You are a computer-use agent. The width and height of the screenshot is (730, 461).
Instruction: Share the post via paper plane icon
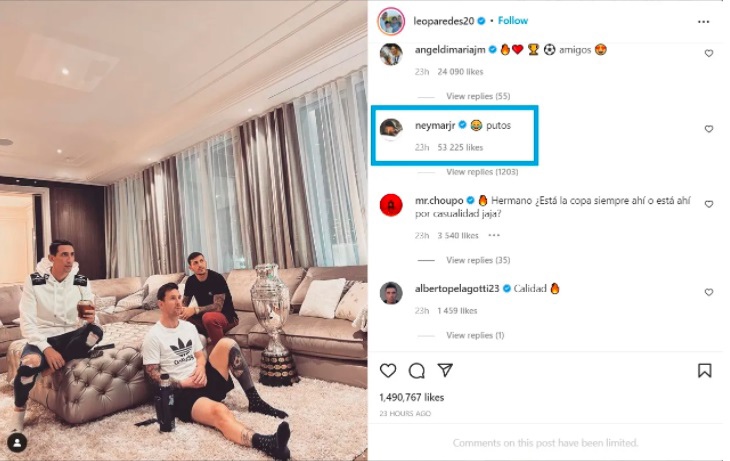[445, 370]
